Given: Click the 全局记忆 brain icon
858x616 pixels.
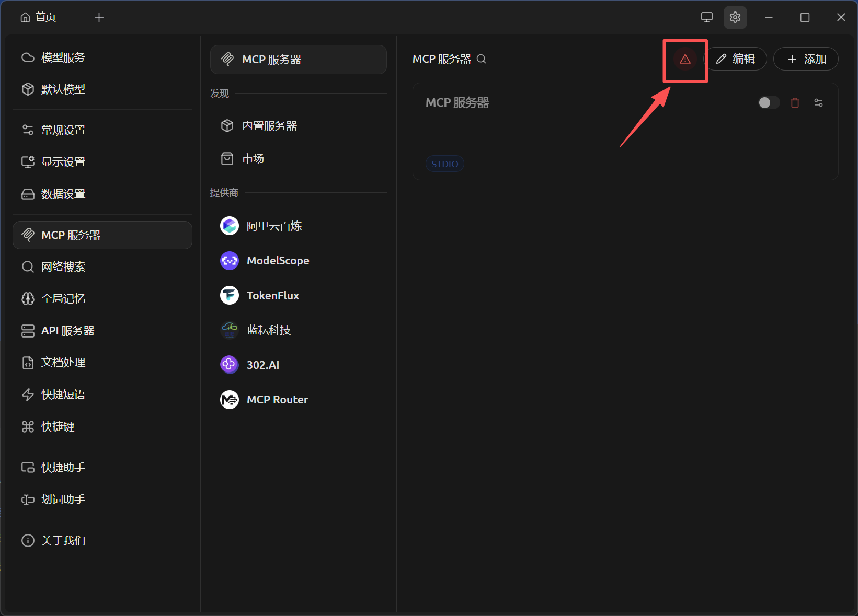Looking at the screenshot, I should point(28,299).
